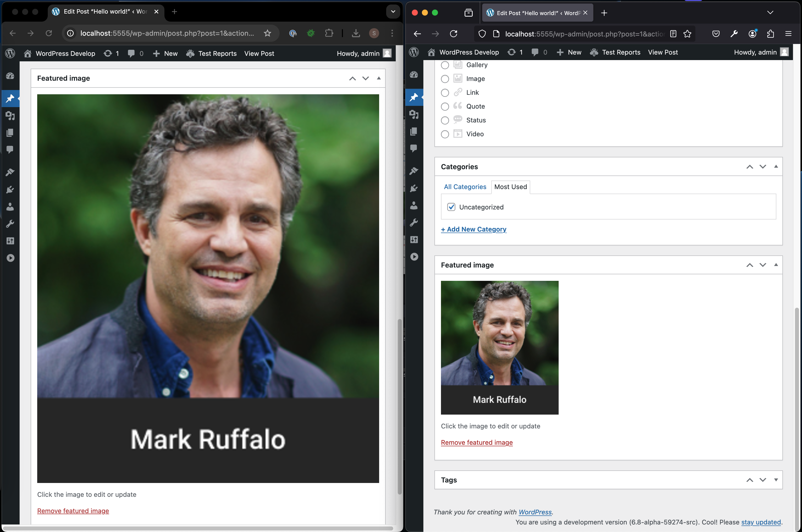Switch to All Categories tab
Image resolution: width=802 pixels, height=532 pixels.
465,187
